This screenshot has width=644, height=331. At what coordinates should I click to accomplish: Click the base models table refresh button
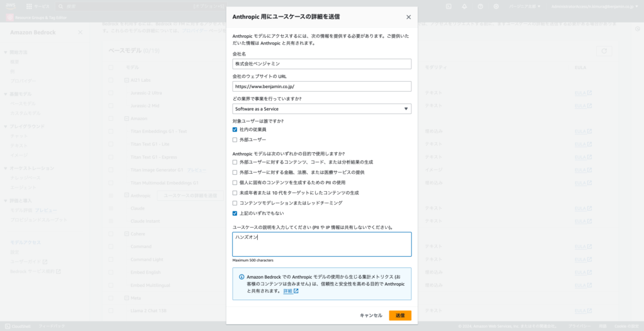click(604, 51)
